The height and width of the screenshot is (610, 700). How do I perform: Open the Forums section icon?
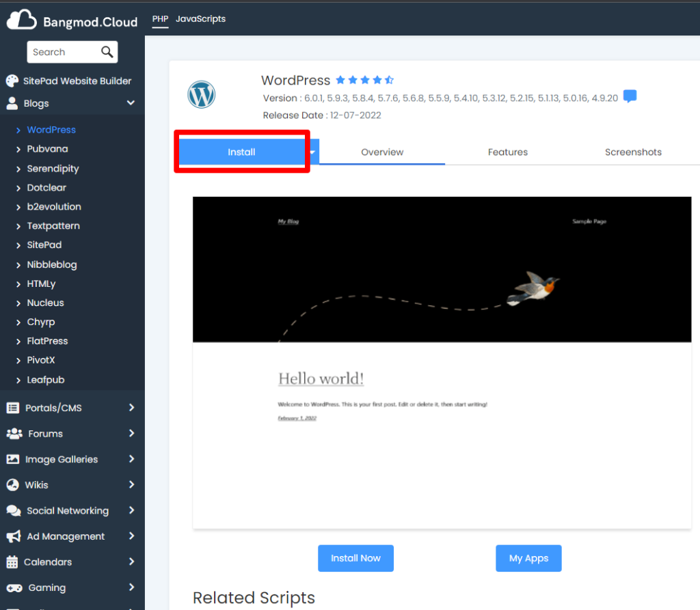(x=13, y=433)
